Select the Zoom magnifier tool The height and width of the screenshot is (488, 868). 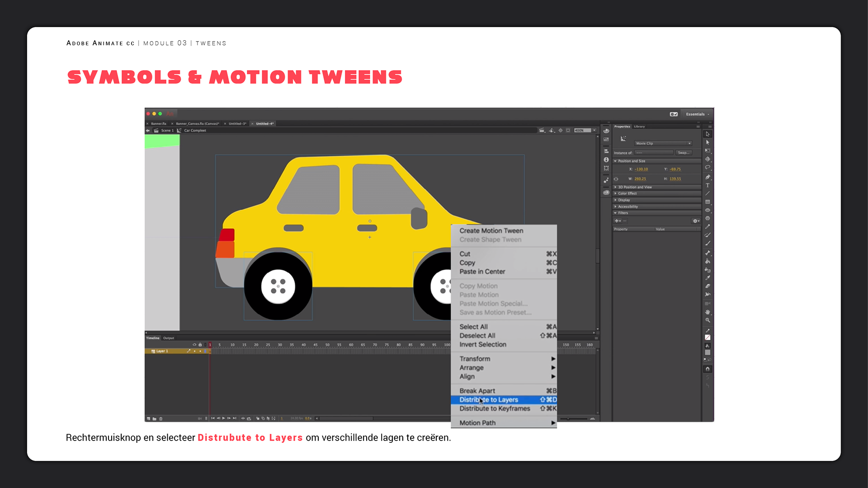(x=708, y=320)
